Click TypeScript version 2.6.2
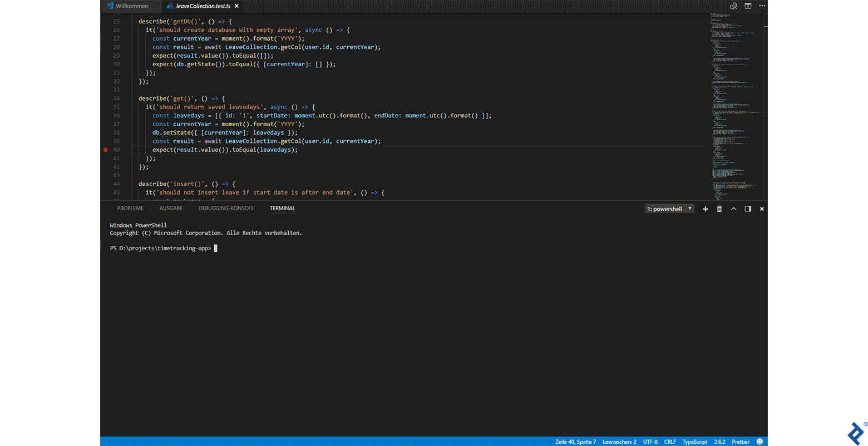The image size is (868, 446). pyautogui.click(x=719, y=442)
